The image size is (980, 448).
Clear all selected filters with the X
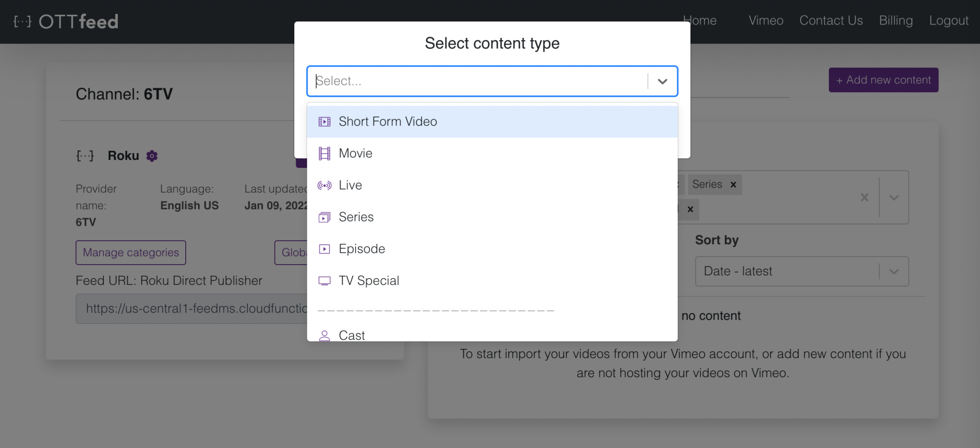864,197
